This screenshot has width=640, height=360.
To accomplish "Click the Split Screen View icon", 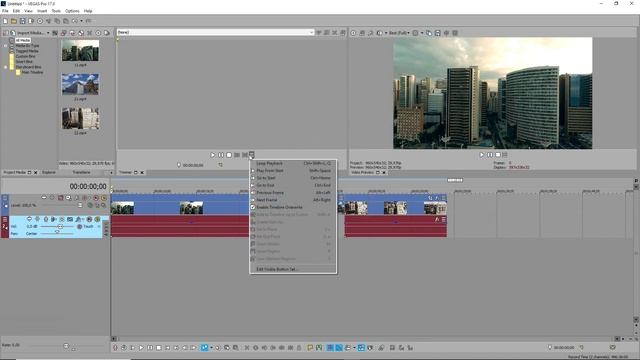I will pos(380,33).
